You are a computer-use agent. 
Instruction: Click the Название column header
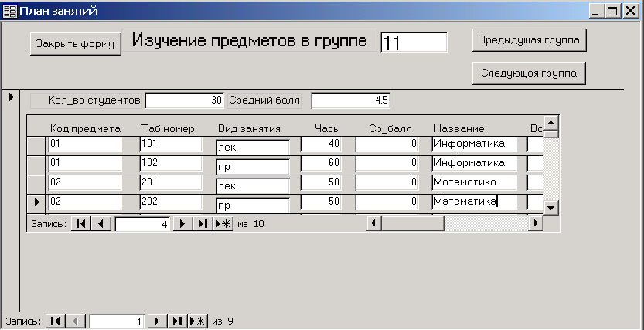coord(458,129)
